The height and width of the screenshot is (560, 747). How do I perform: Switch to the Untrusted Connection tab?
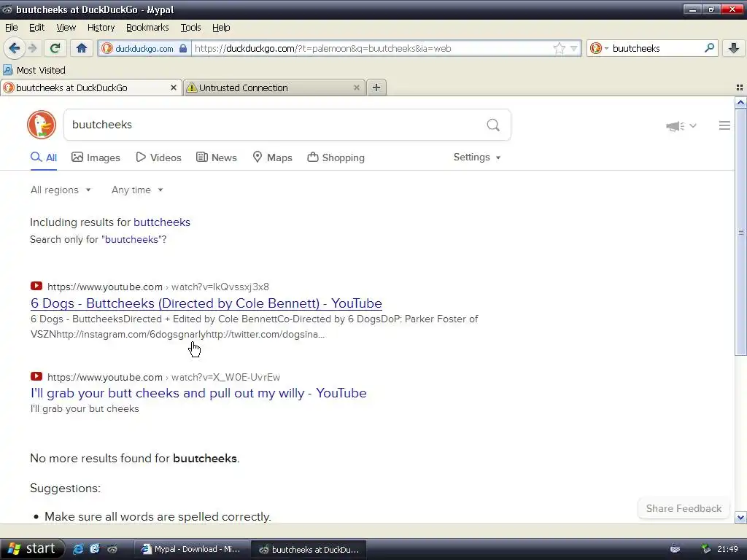click(274, 87)
